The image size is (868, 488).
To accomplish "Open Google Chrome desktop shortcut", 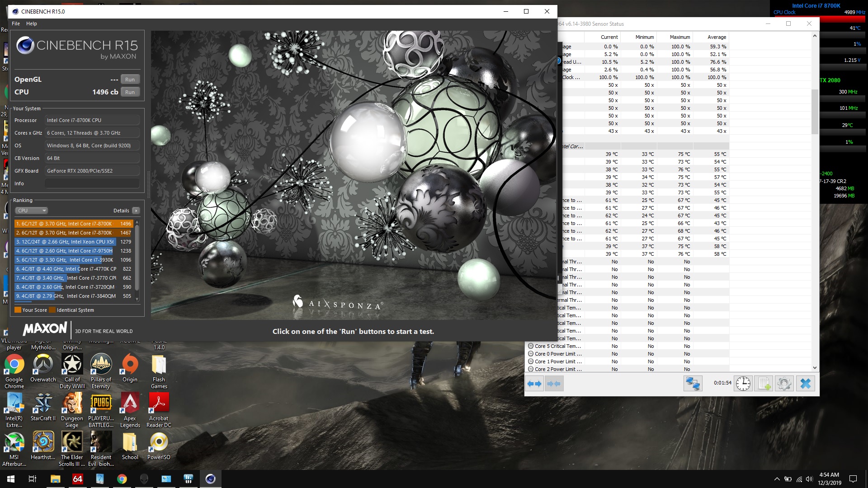I will point(14,371).
